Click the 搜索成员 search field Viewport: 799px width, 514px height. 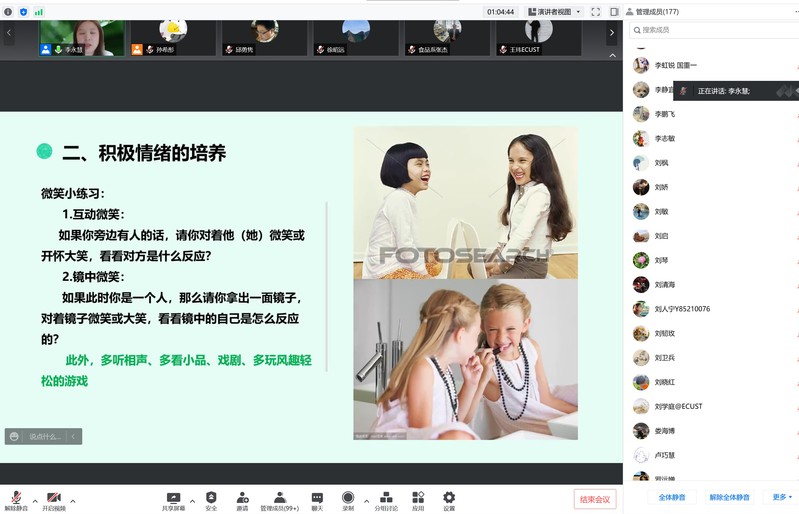pyautogui.click(x=710, y=31)
